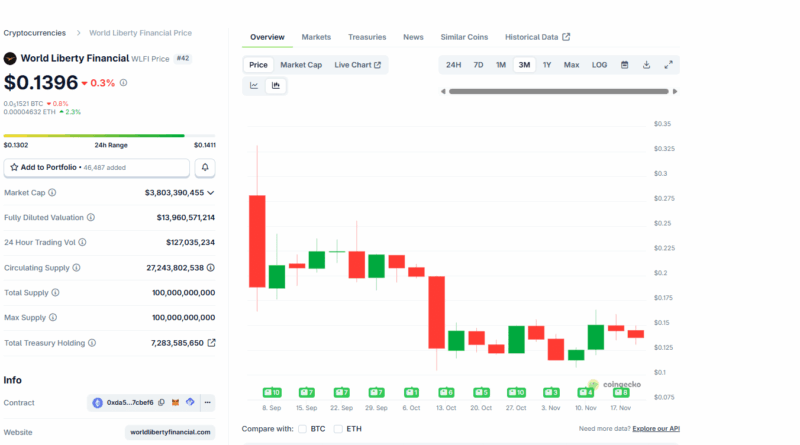Image resolution: width=800 pixels, height=445 pixels.
Task: Click the download chart data icon
Action: [646, 65]
